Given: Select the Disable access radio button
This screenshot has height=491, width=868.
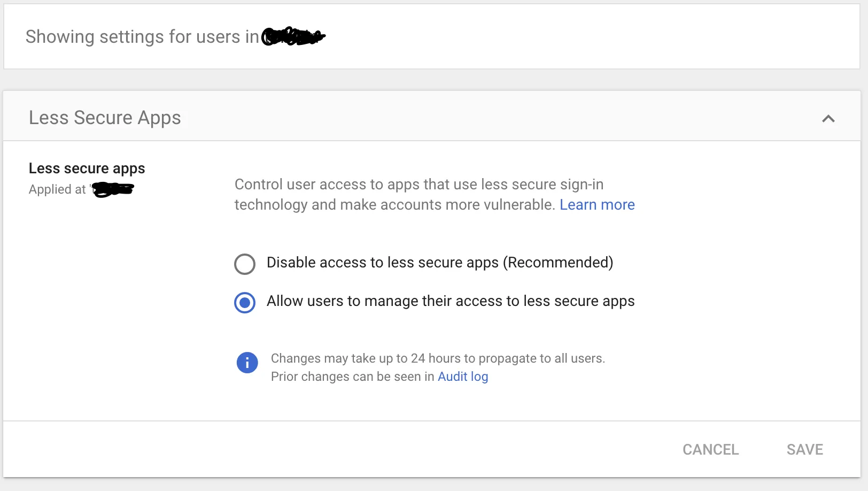Looking at the screenshot, I should [x=245, y=264].
